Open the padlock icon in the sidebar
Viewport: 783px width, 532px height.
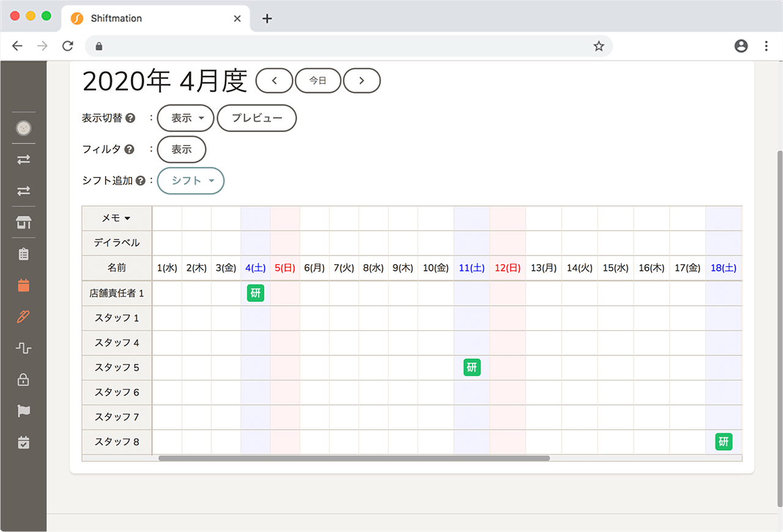click(23, 380)
